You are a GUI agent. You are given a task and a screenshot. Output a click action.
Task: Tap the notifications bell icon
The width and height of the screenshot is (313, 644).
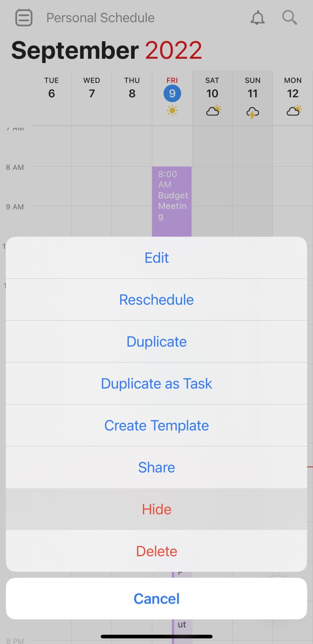pyautogui.click(x=257, y=18)
